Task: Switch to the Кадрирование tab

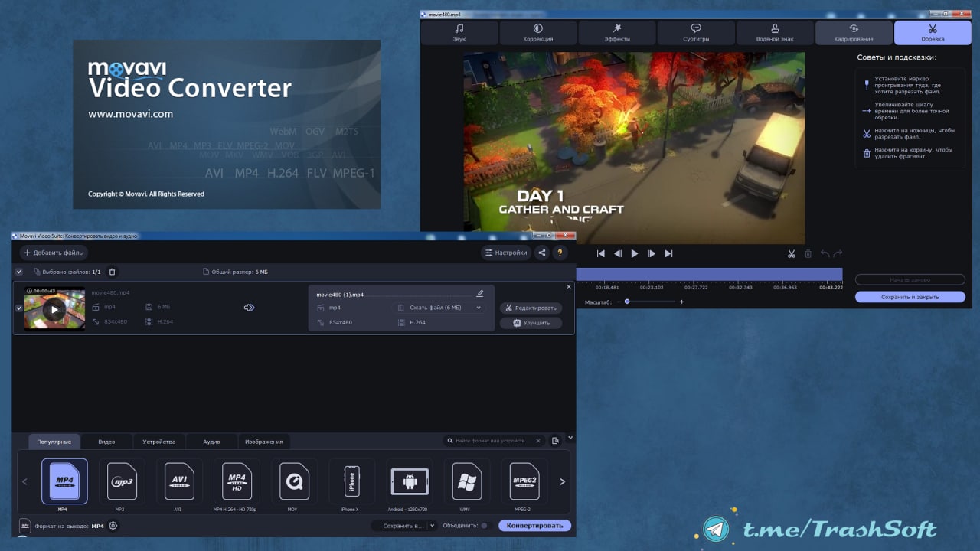Action: 854,33
